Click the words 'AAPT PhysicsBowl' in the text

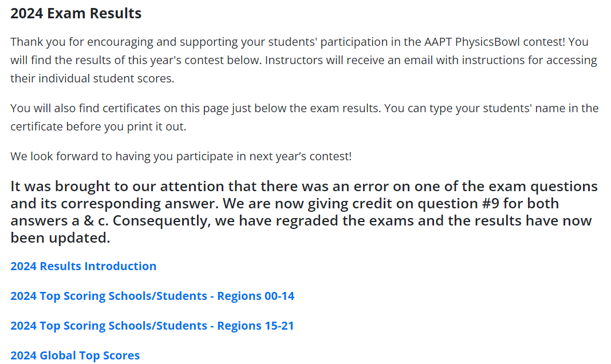coord(472,42)
